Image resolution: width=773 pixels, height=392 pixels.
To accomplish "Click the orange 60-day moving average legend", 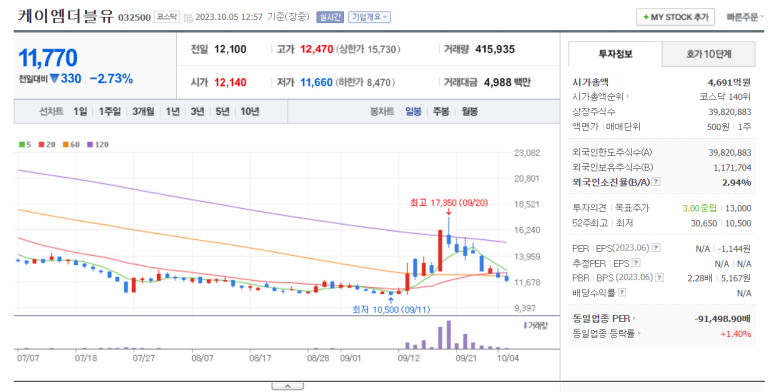I will [x=71, y=144].
